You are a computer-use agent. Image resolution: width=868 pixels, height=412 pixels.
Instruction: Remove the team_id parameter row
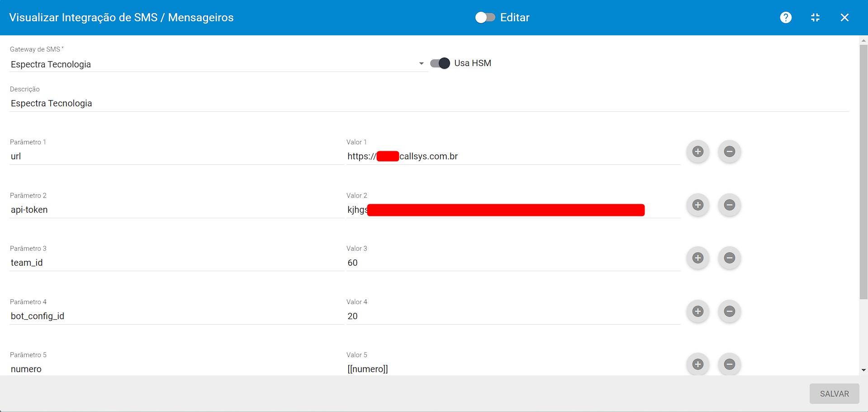[x=730, y=258]
